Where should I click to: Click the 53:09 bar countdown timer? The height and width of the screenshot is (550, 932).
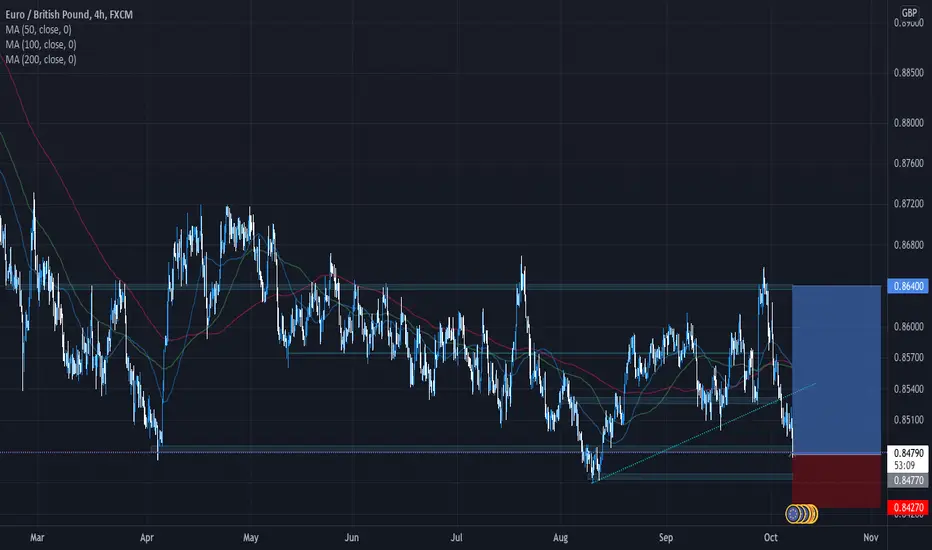coord(904,465)
